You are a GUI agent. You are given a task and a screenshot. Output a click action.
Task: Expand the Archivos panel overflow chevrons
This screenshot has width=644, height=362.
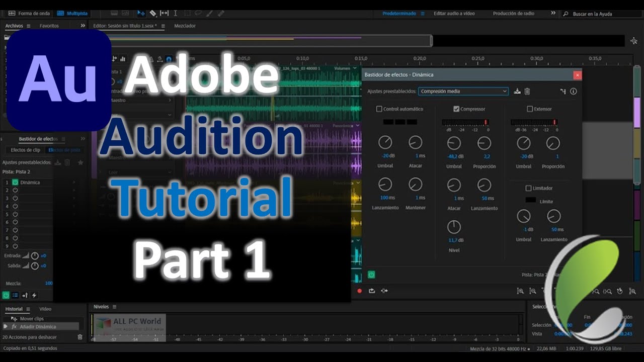(83, 25)
